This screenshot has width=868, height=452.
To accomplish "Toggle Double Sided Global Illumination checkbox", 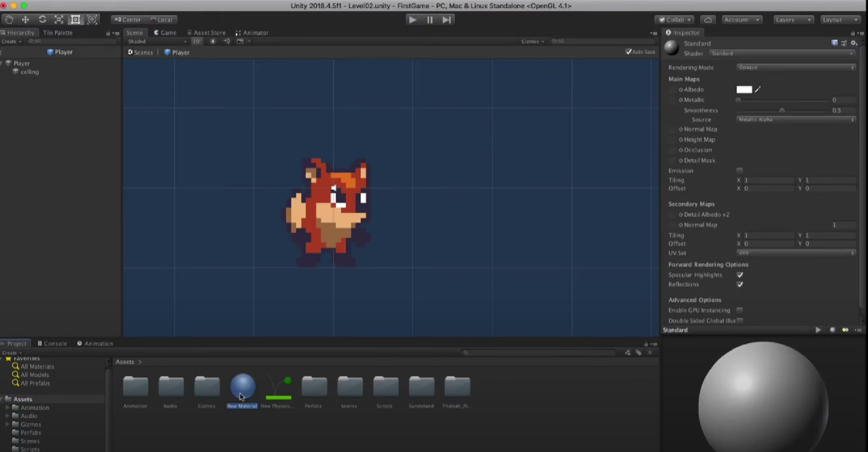I will tap(740, 320).
